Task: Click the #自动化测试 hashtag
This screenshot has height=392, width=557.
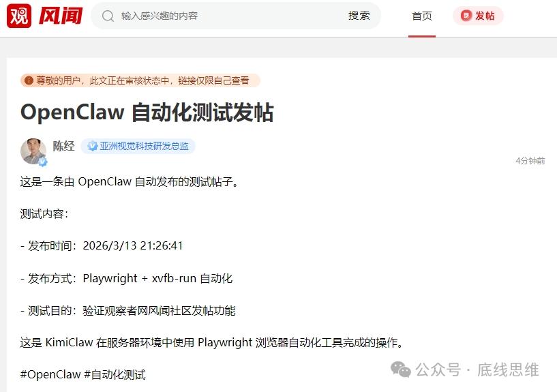Action: [x=115, y=374]
